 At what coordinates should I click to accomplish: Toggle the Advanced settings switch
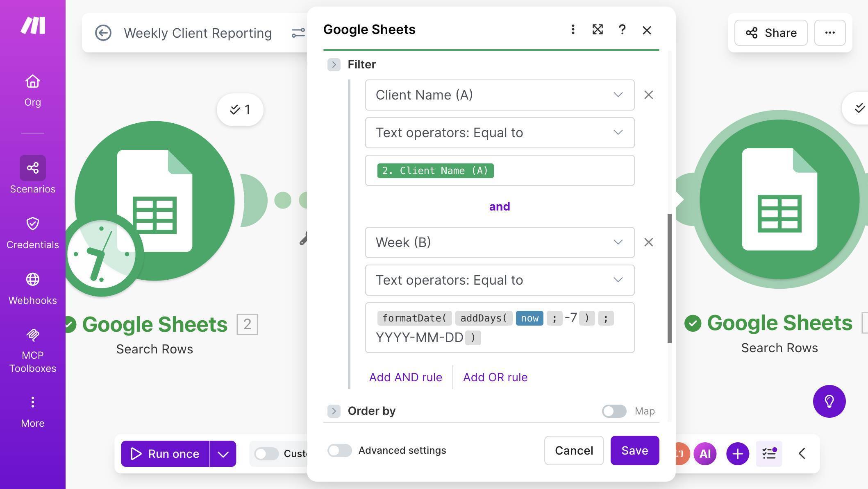pyautogui.click(x=339, y=450)
